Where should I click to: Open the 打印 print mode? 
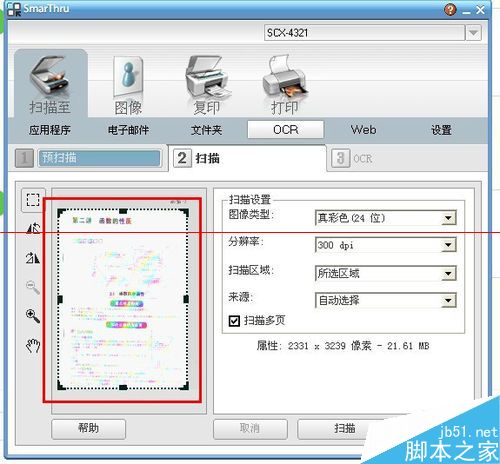point(284,85)
